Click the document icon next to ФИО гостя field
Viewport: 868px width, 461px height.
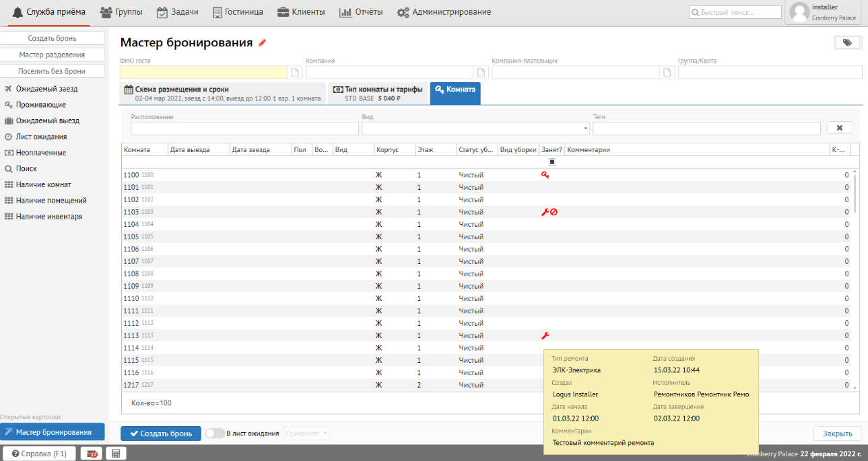(x=294, y=73)
